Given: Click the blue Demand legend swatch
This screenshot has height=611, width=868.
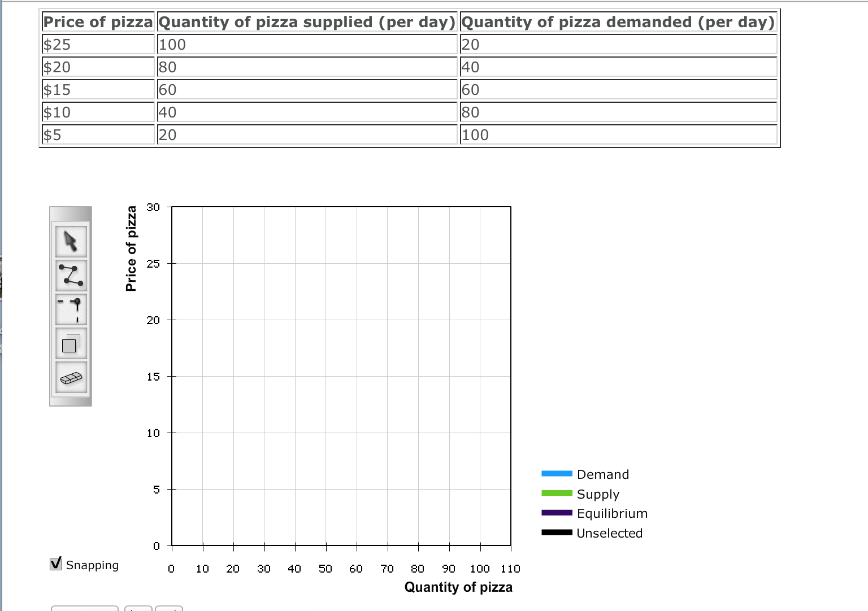Looking at the screenshot, I should [x=557, y=474].
